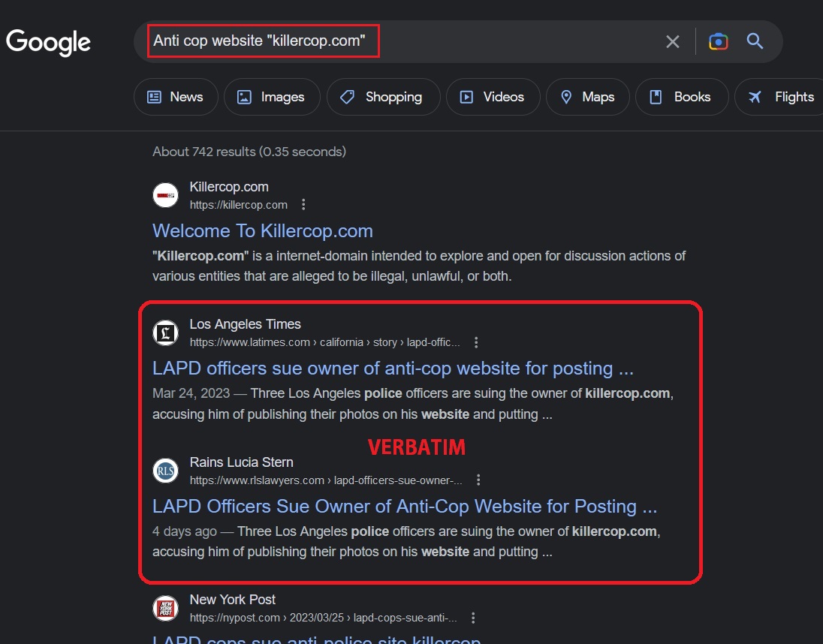The image size is (823, 644).
Task: Switch to the News tab
Action: tap(176, 97)
